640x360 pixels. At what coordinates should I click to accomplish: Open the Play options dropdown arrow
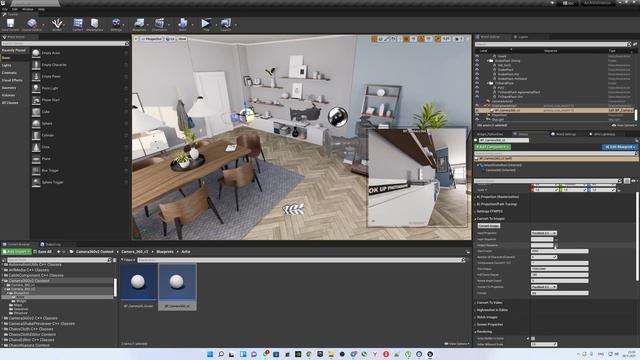[215, 24]
